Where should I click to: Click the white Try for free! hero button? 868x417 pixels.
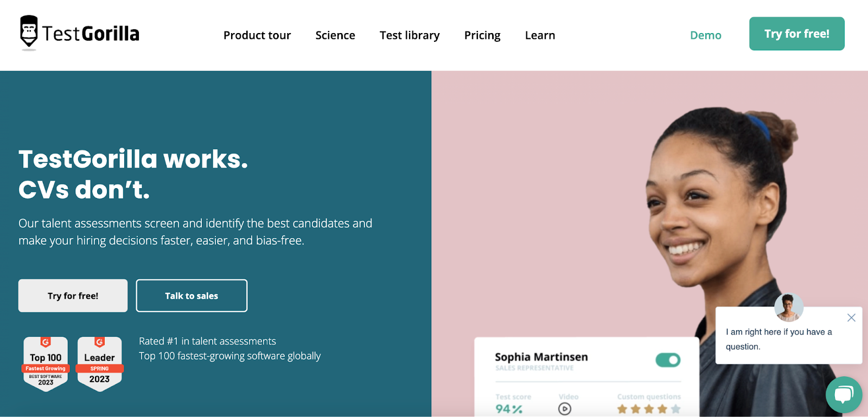click(73, 296)
